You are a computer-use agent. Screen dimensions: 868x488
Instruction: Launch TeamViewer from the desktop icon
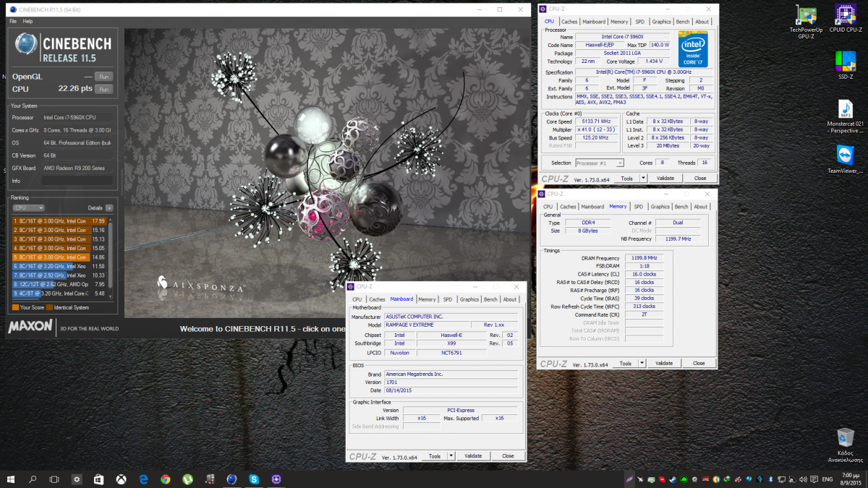click(x=846, y=160)
